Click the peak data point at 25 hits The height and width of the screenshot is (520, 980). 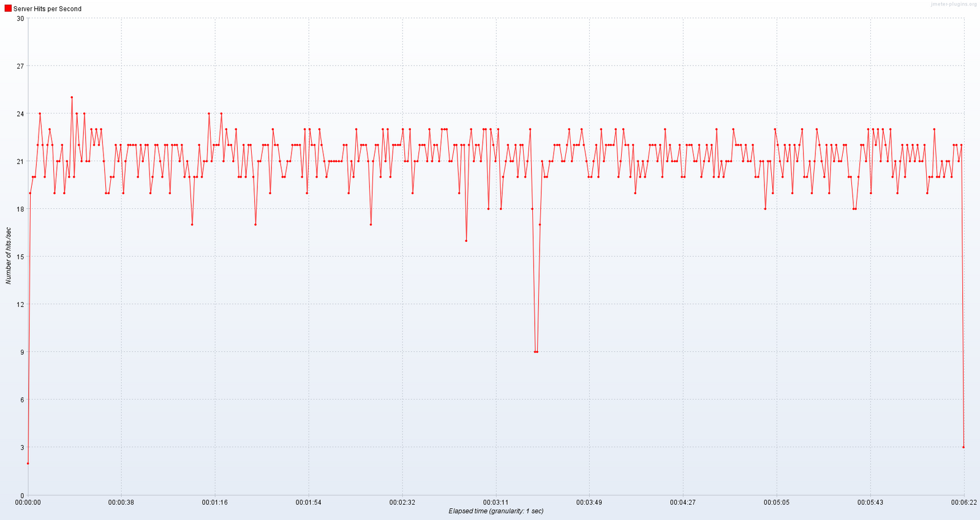coord(72,97)
